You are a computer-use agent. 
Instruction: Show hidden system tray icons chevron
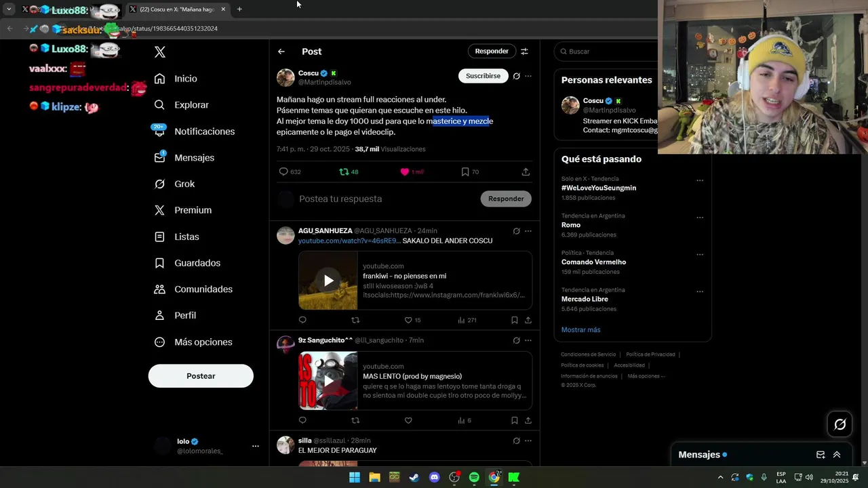pos(720,478)
